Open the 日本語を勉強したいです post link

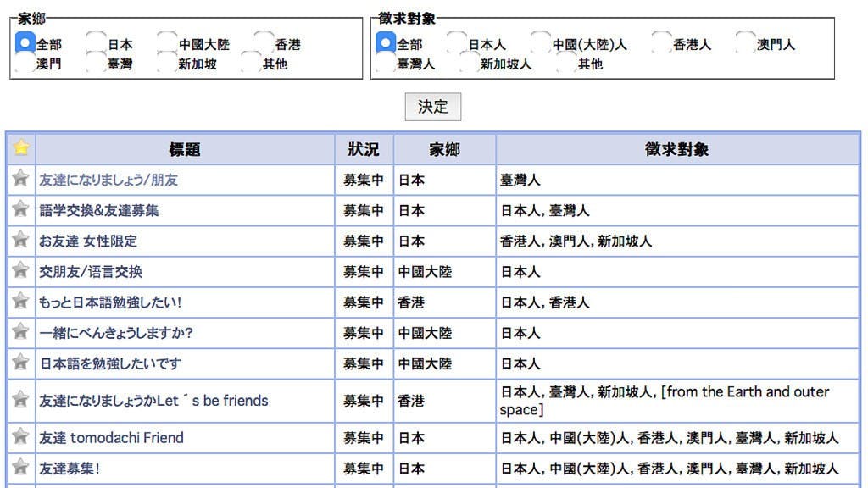pos(110,363)
